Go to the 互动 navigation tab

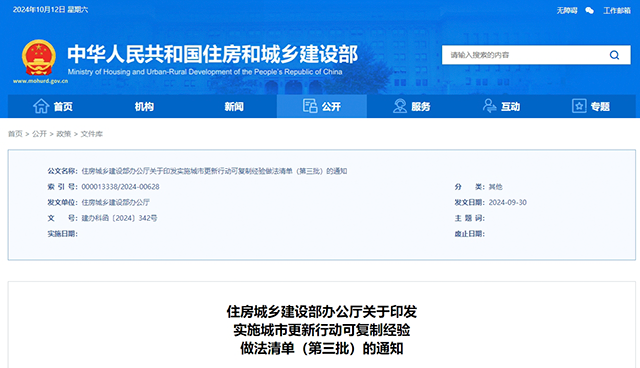[x=501, y=106]
